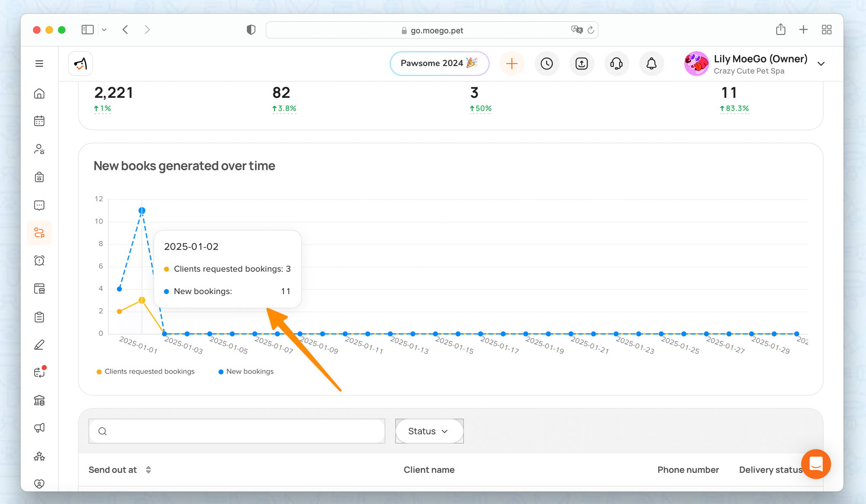Toggle New bookings legend series

pyautogui.click(x=246, y=372)
